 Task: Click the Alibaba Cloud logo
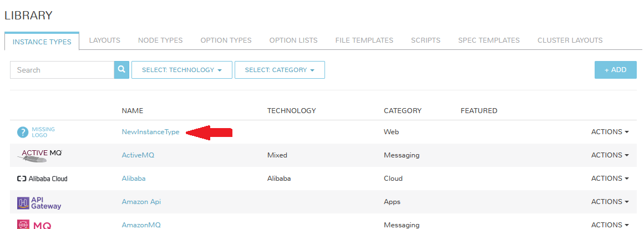[42, 179]
